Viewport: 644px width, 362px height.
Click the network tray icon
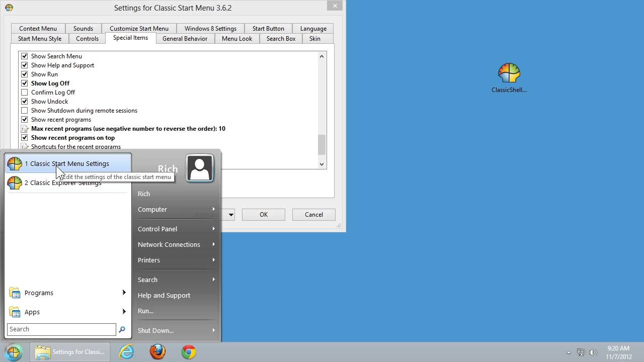tap(581, 352)
